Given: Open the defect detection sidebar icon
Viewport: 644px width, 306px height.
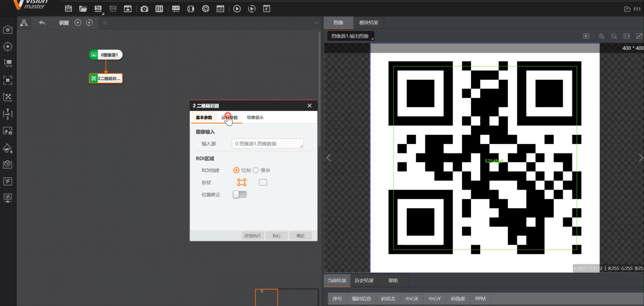Looking at the screenshot, I should [x=8, y=164].
